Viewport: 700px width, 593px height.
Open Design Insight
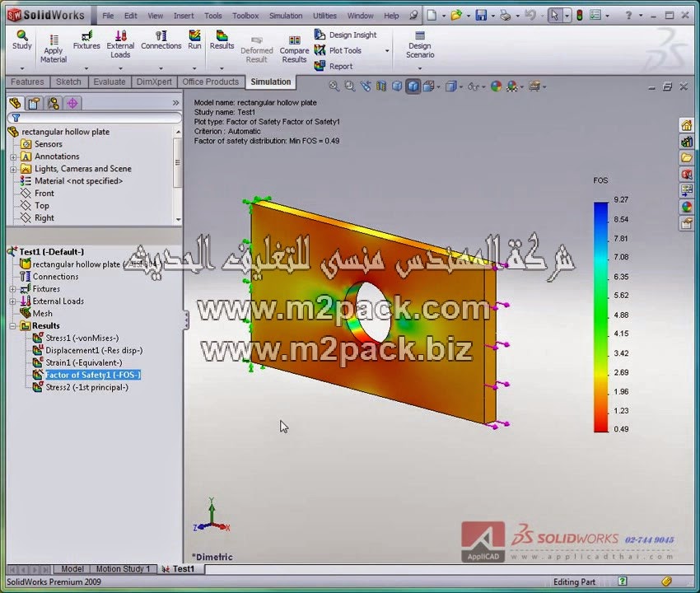346,35
